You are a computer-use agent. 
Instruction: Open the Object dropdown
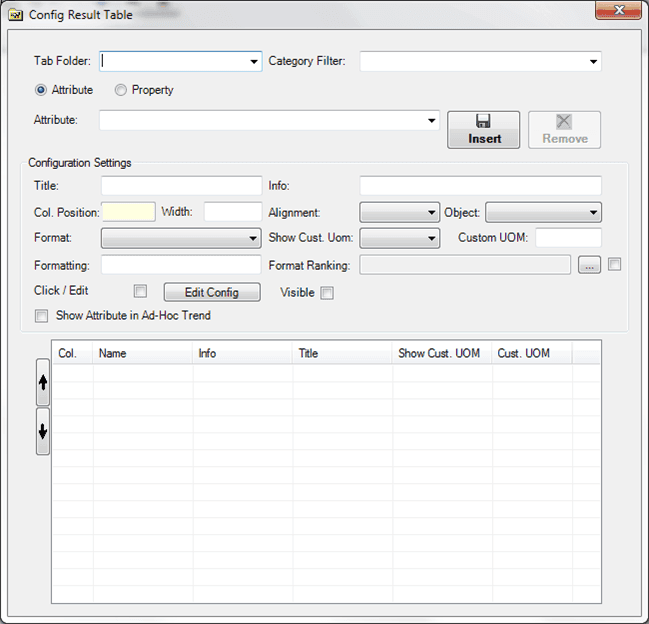tap(543, 212)
